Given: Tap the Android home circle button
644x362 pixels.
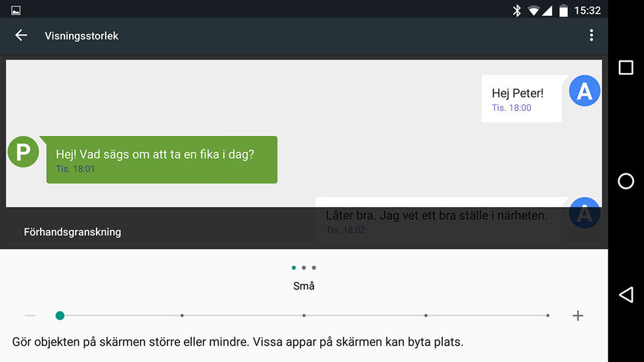Looking at the screenshot, I should (x=626, y=181).
